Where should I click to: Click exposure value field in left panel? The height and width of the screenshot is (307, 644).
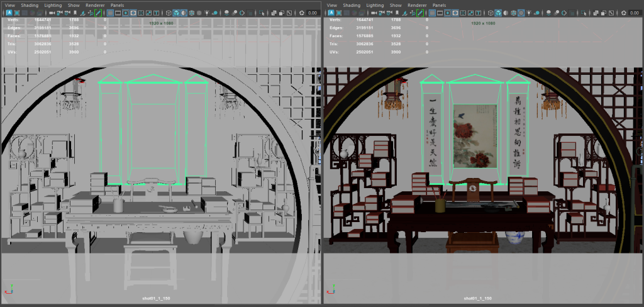[313, 13]
